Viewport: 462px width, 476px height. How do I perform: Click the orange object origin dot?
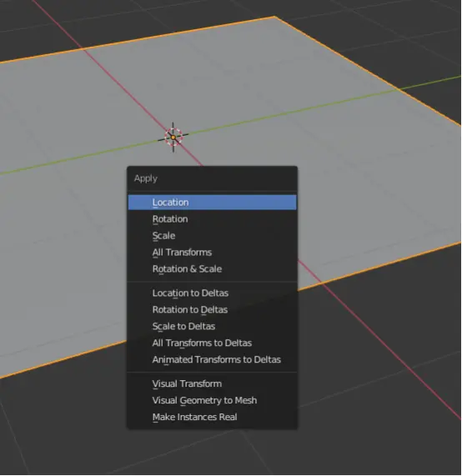point(173,138)
